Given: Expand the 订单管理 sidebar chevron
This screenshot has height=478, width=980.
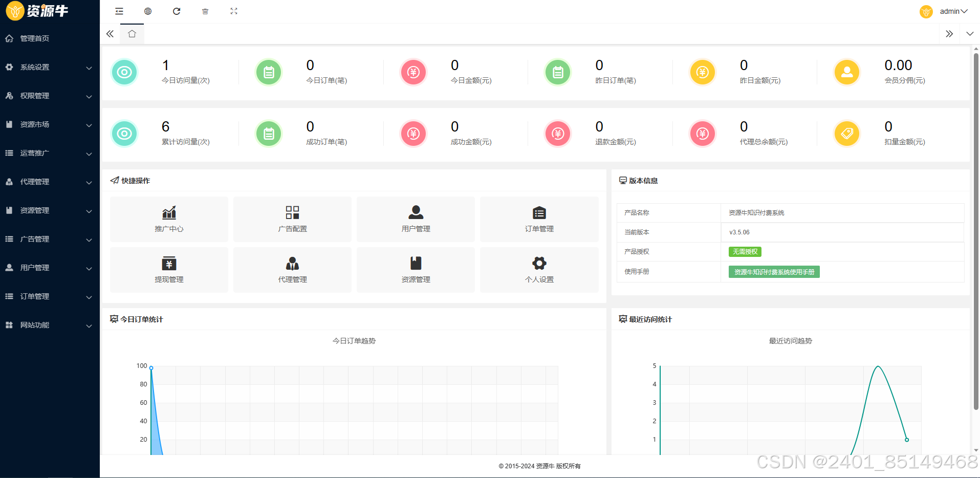Looking at the screenshot, I should (x=89, y=297).
